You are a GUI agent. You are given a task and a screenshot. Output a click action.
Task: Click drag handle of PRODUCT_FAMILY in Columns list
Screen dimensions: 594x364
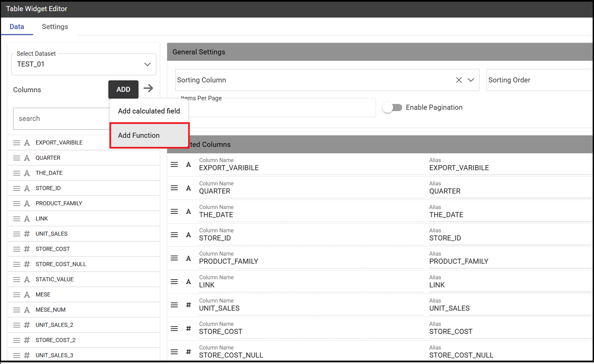(x=17, y=203)
